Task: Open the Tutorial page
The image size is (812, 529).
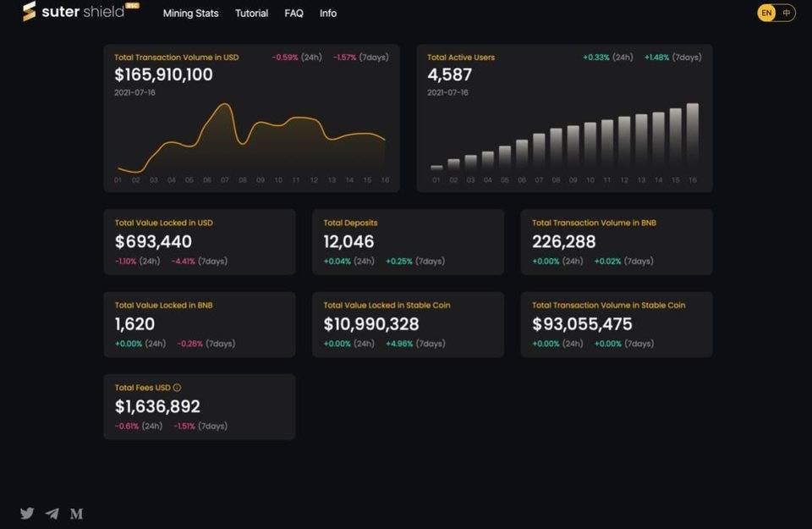Action: point(251,14)
